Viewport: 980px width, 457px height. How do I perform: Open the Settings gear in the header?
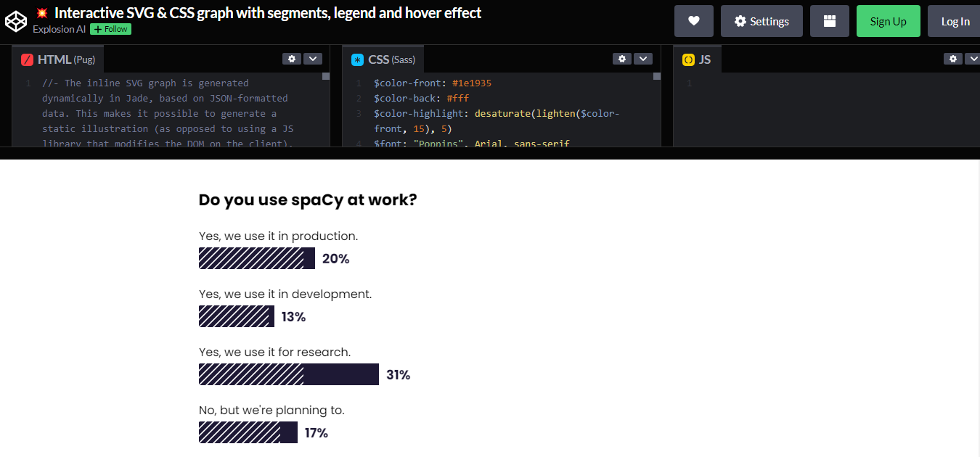click(761, 20)
